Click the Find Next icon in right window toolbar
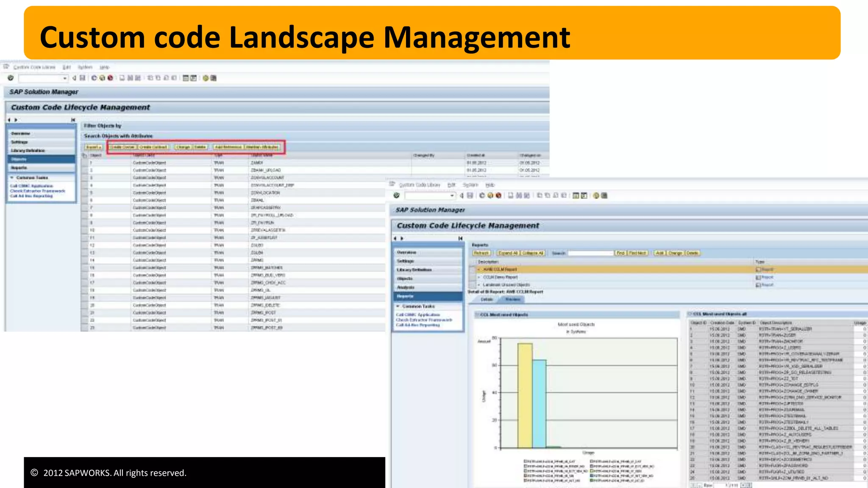The height and width of the screenshot is (488, 868). [x=527, y=195]
